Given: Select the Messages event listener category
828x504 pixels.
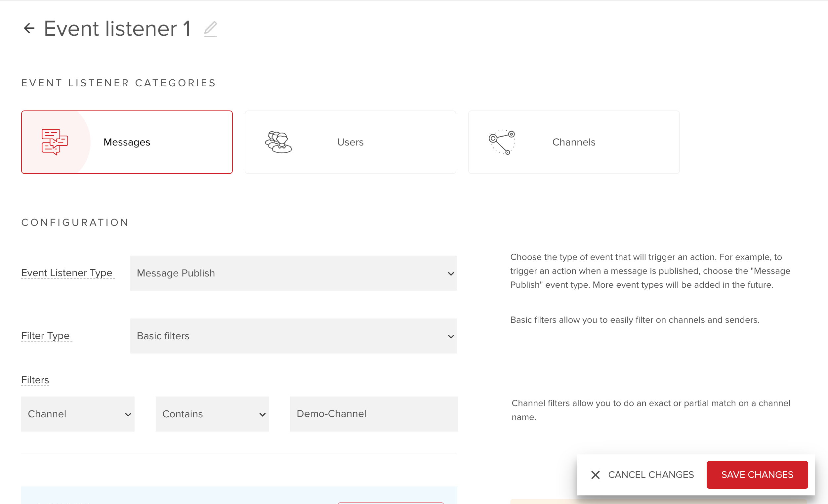Looking at the screenshot, I should (x=127, y=142).
